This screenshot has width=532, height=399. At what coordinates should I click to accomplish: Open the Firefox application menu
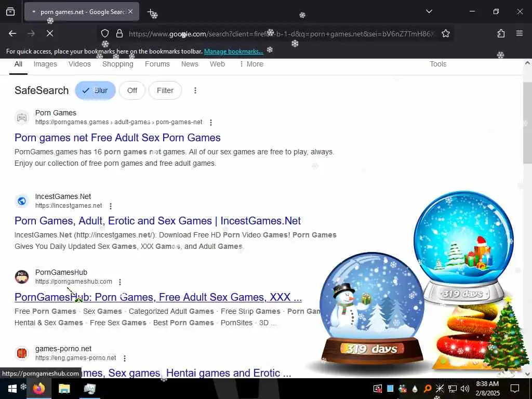click(x=519, y=33)
